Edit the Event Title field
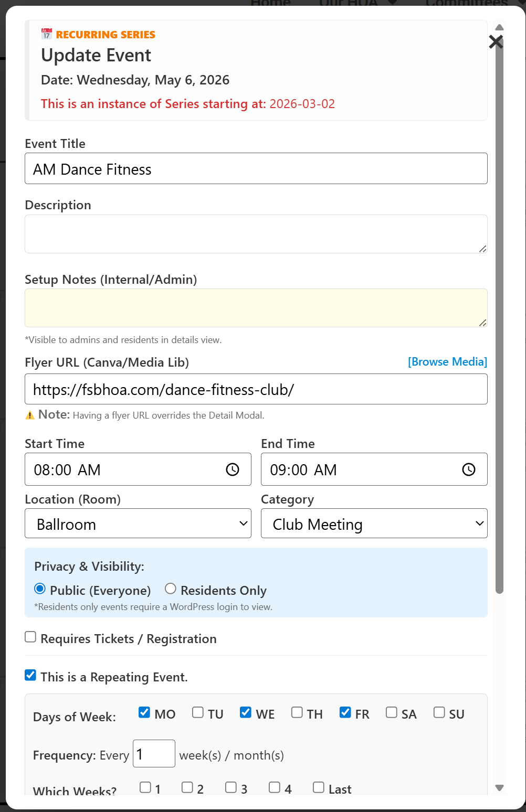This screenshot has width=526, height=812. coord(256,168)
